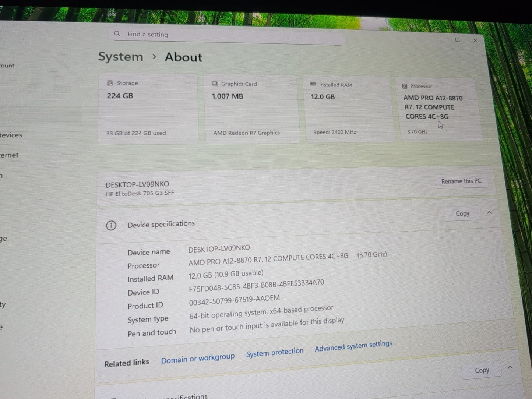This screenshot has height=399, width=532.
Task: Open the Storage 224 GB card
Action: [148, 108]
